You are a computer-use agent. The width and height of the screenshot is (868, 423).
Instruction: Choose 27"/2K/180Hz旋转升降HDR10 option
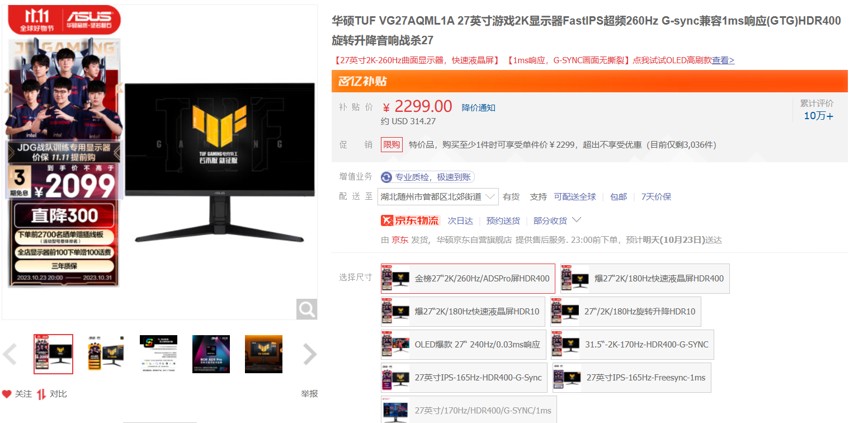tap(625, 312)
